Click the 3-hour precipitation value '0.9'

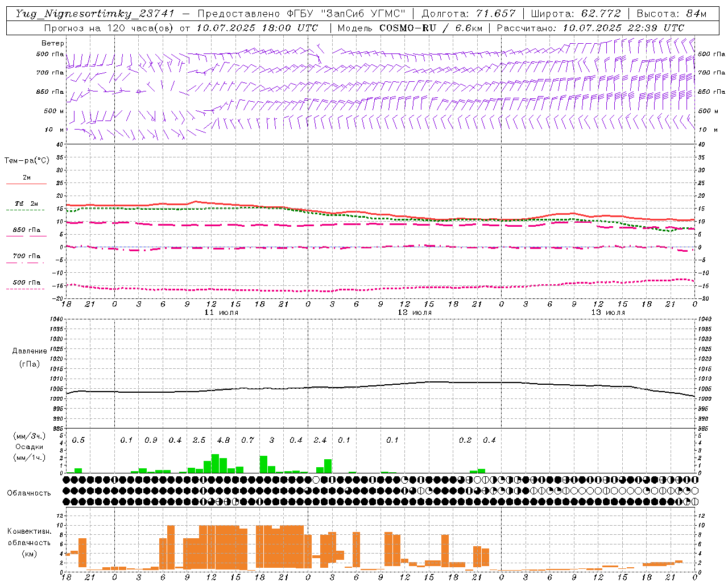click(x=151, y=440)
